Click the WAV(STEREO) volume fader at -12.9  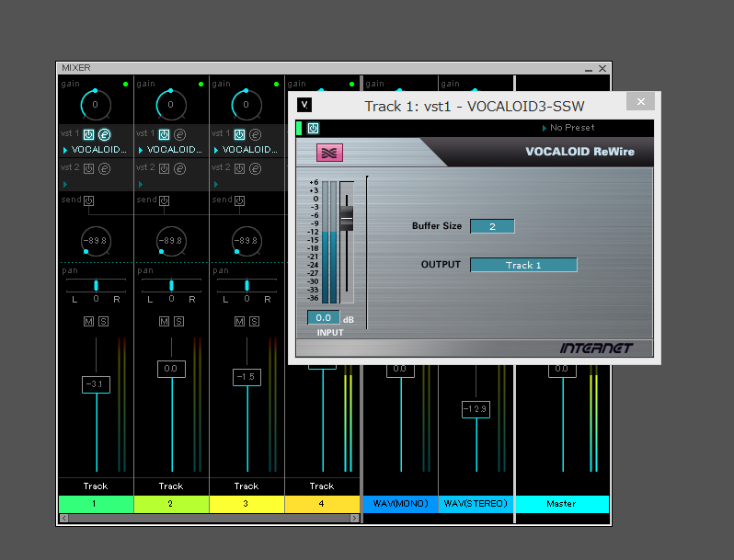click(x=476, y=409)
